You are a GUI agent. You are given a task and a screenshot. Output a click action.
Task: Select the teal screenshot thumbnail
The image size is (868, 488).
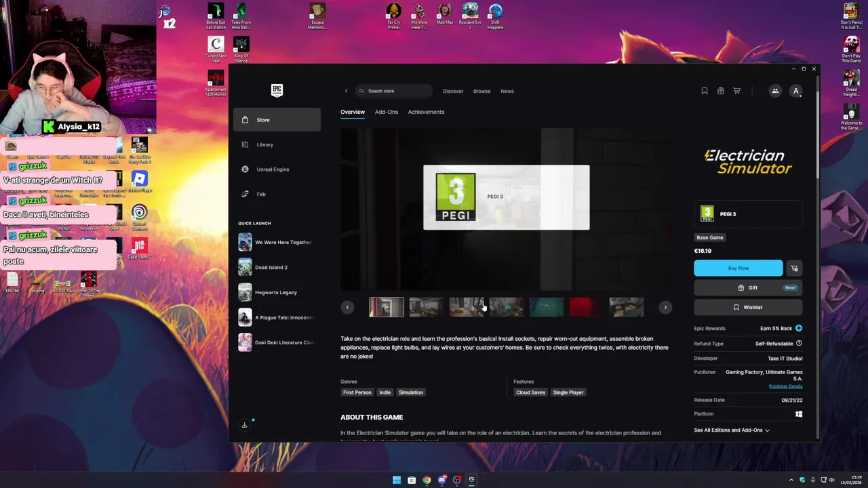pos(547,307)
